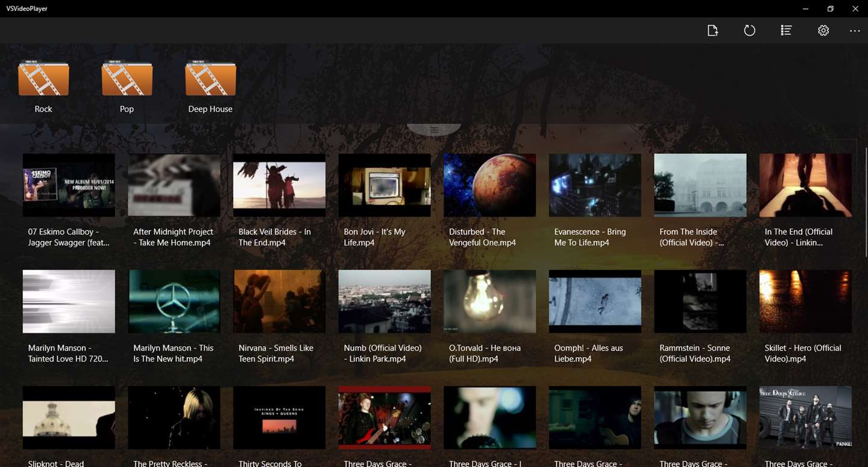Play Oomph! Alles aus Liebe thumbnail
The image size is (868, 467).
point(595,302)
